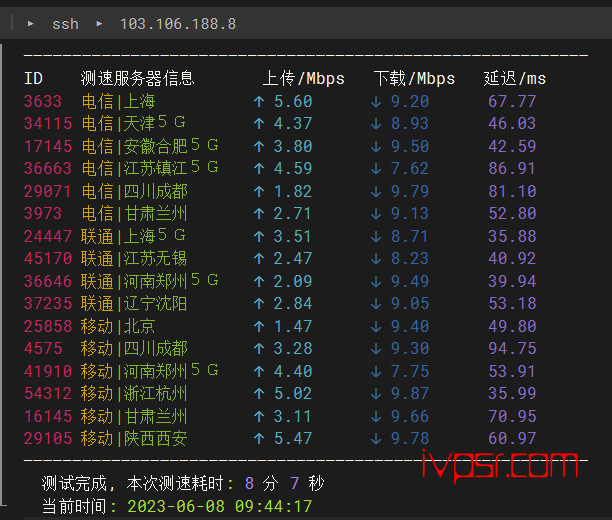Click download value 9.20
The width and height of the screenshot is (612, 520).
tap(410, 102)
